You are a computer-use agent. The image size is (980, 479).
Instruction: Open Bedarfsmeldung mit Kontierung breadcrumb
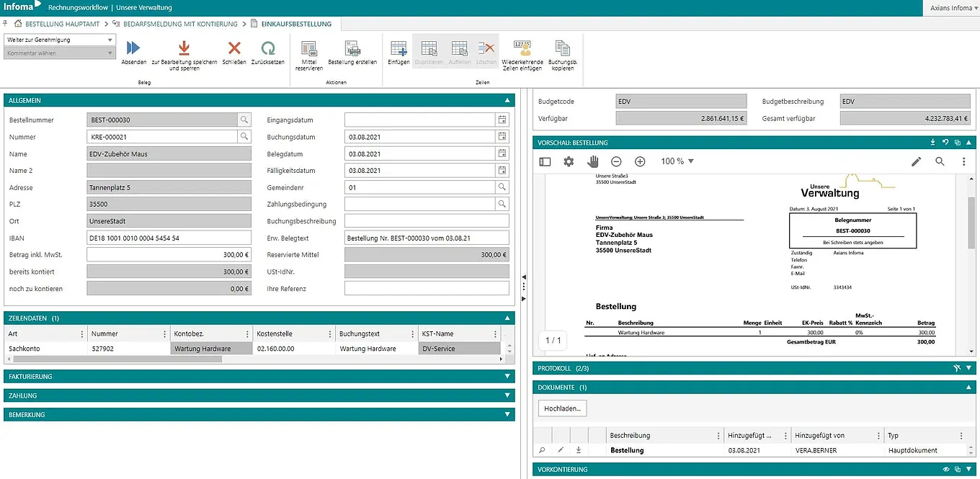tap(180, 24)
